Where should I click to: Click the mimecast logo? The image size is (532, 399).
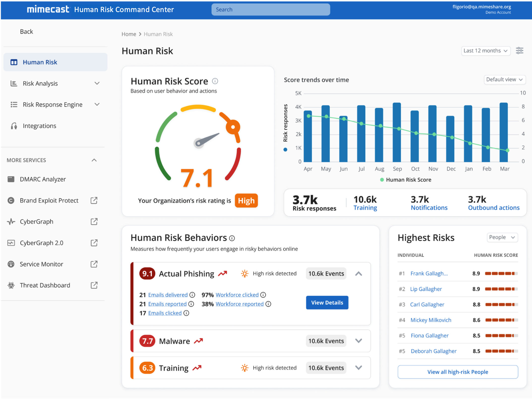point(48,9)
